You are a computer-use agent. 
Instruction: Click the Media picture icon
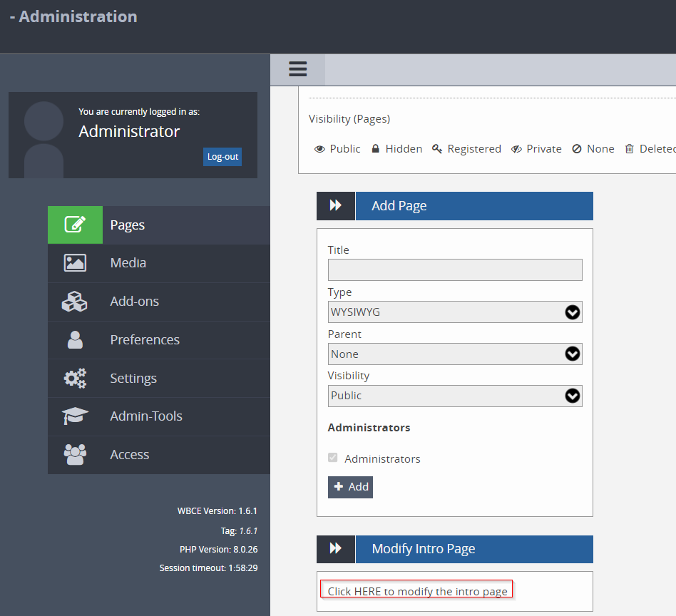coord(75,263)
